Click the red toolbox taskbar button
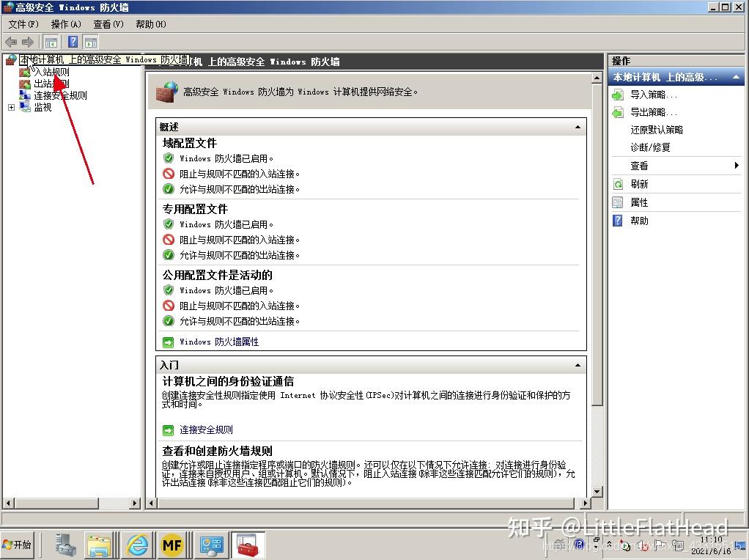The width and height of the screenshot is (749, 560). point(248,545)
